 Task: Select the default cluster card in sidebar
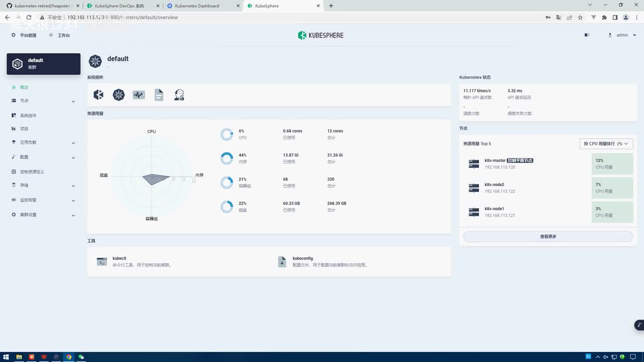pos(43,64)
